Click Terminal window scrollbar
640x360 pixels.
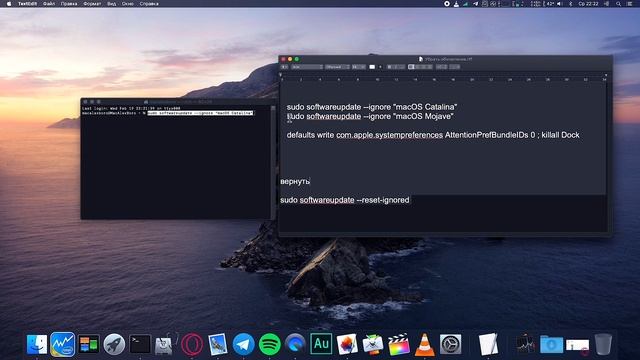pyautogui.click(x=273, y=162)
